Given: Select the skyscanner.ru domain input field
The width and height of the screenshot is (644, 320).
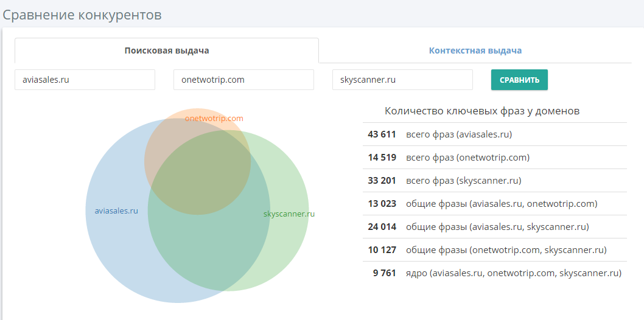Looking at the screenshot, I should click(x=402, y=80).
